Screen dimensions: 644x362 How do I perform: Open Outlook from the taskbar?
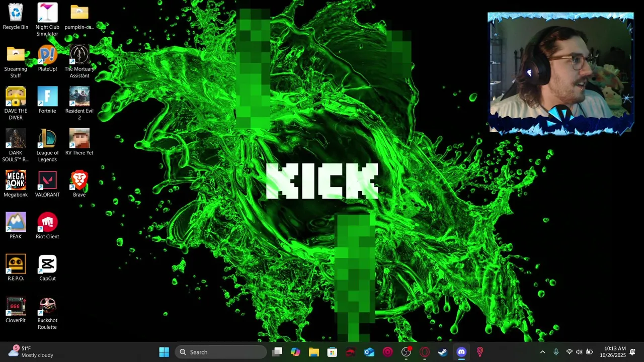[369, 352]
